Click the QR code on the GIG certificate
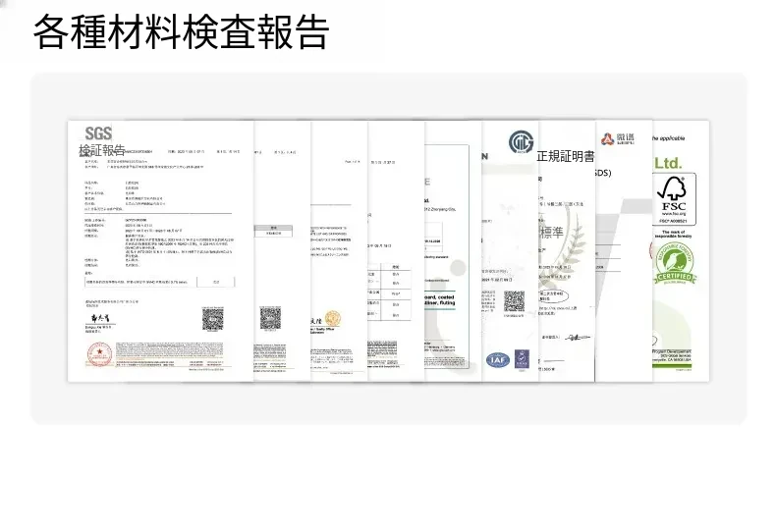The width and height of the screenshot is (776, 532). pos(514,301)
